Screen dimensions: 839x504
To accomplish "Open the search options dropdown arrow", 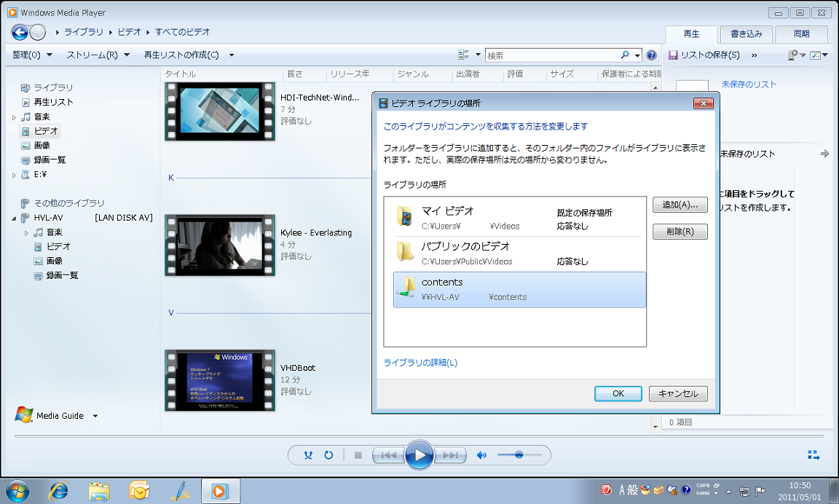I will (x=637, y=55).
